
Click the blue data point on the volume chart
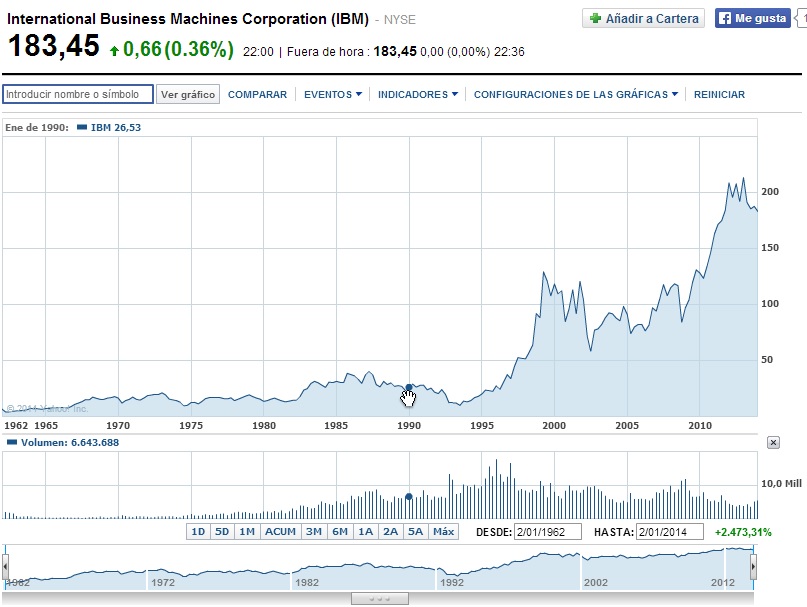(409, 496)
